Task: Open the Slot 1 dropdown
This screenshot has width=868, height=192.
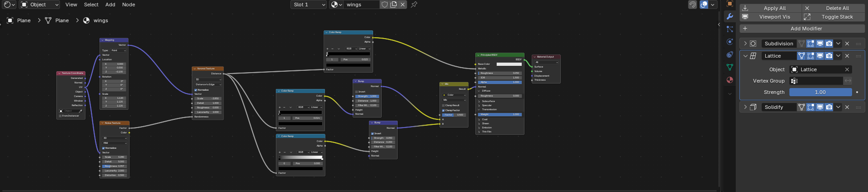Action: coord(309,5)
